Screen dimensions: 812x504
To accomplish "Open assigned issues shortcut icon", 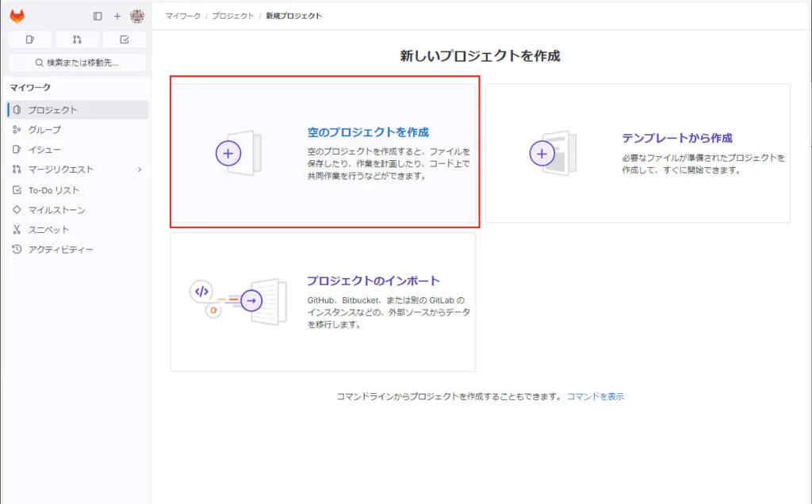I will (x=30, y=40).
